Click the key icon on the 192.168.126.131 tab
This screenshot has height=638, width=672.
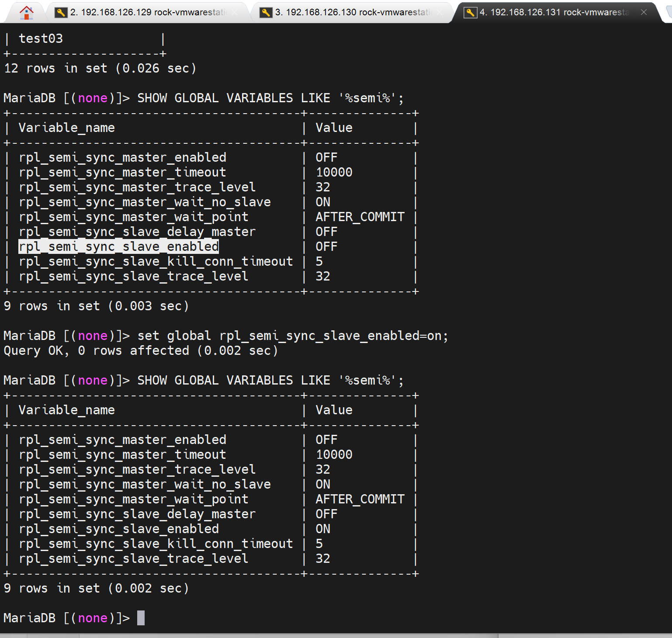pyautogui.click(x=470, y=12)
